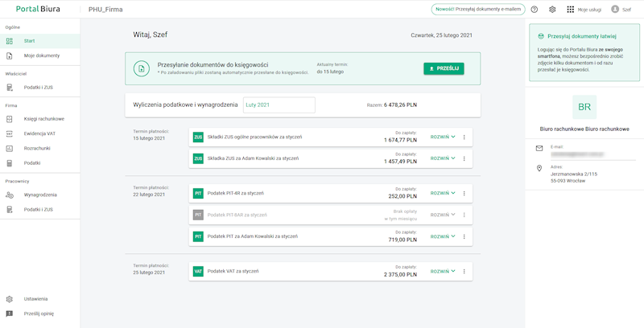This screenshot has width=644, height=328.
Task: Open Rozrachunki in the sidebar
Action: (39, 149)
